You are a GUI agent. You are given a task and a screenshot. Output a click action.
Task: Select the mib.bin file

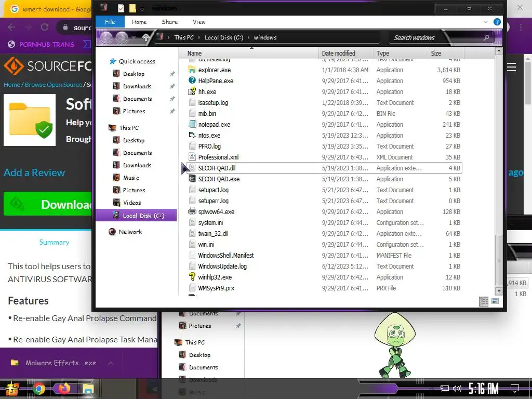[x=207, y=113]
